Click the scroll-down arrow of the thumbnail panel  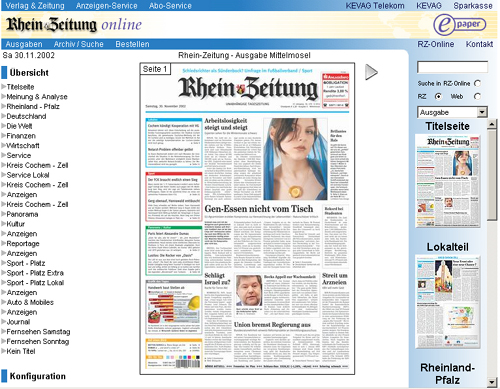[492, 382]
